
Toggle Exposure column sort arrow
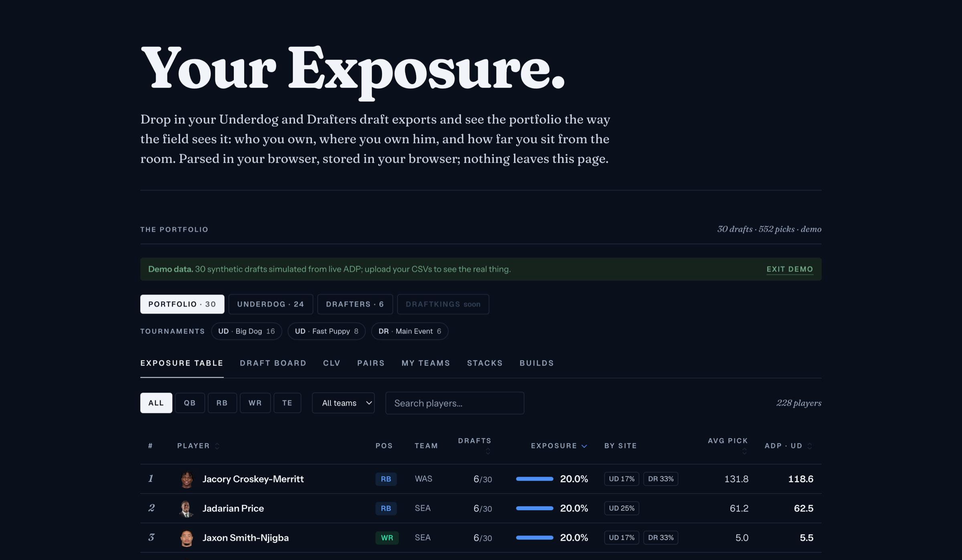(584, 446)
